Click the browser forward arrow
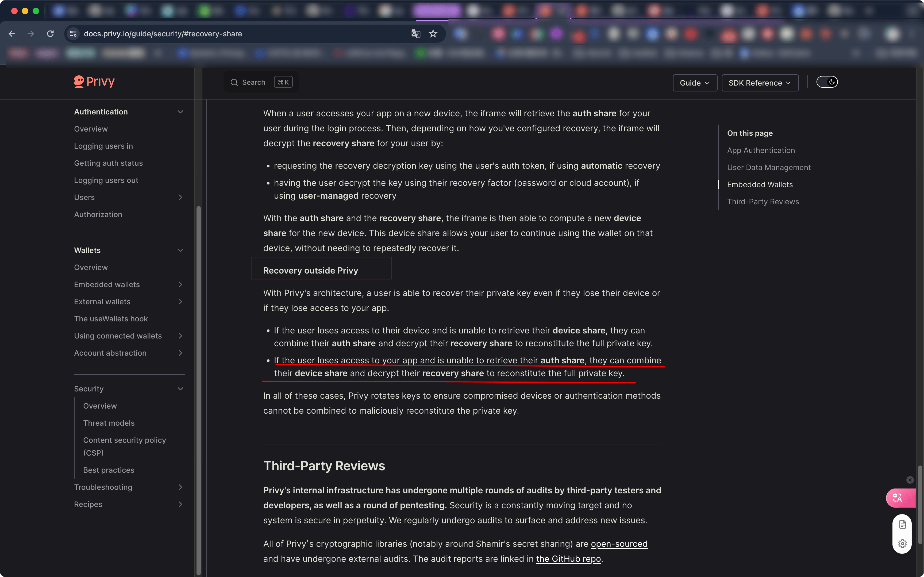This screenshot has height=577, width=924. pos(31,34)
